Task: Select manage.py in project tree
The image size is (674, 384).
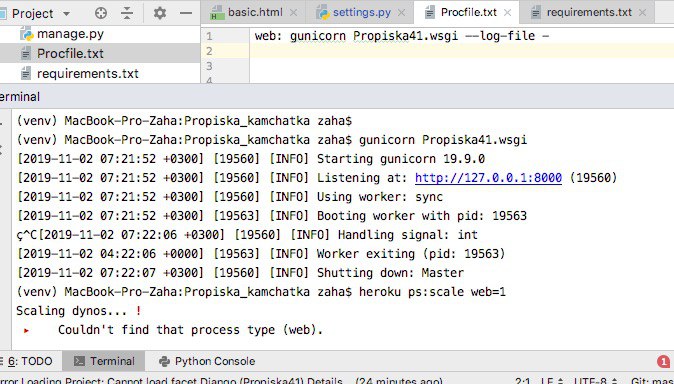Action: [70, 34]
